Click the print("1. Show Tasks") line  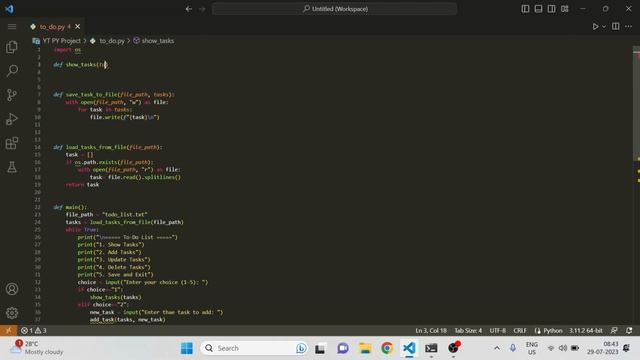111,244
